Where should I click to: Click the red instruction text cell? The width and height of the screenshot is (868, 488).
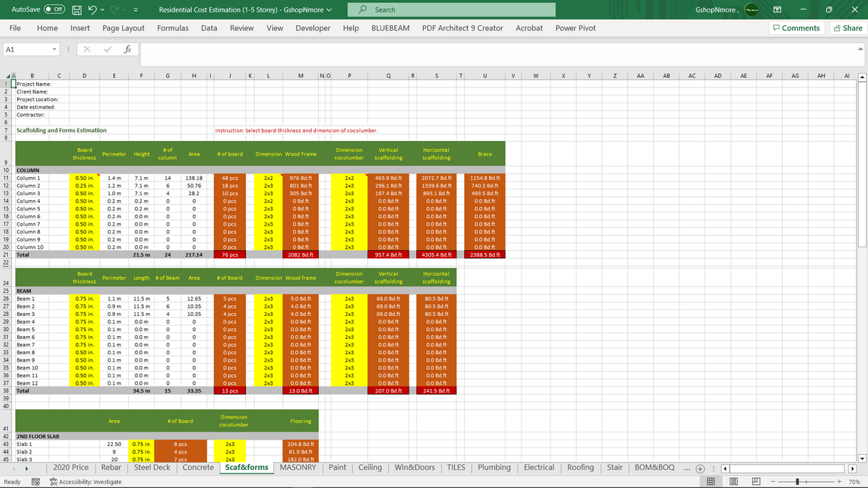point(297,130)
